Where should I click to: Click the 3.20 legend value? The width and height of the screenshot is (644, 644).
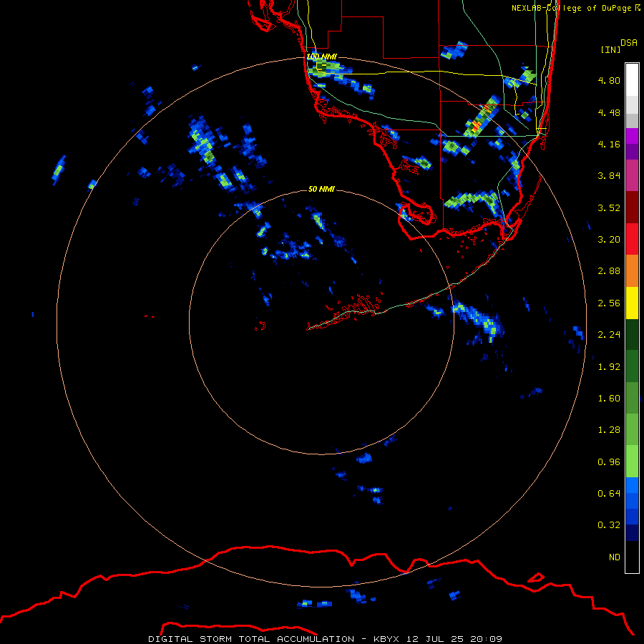coord(609,240)
